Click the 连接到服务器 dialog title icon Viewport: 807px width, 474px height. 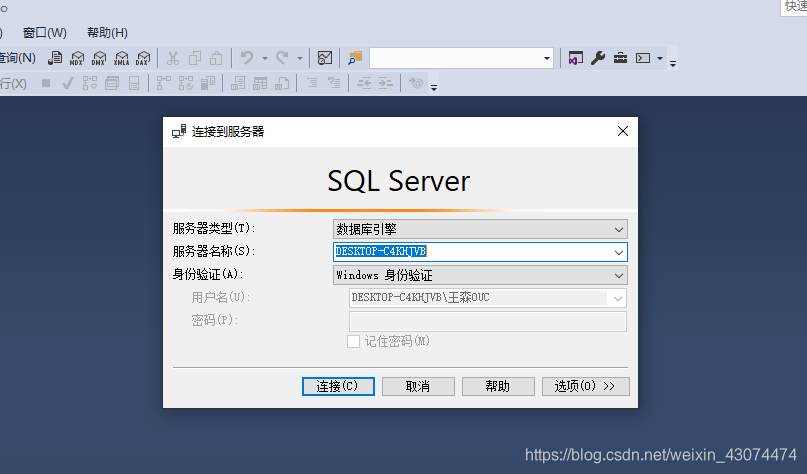pyautogui.click(x=179, y=132)
